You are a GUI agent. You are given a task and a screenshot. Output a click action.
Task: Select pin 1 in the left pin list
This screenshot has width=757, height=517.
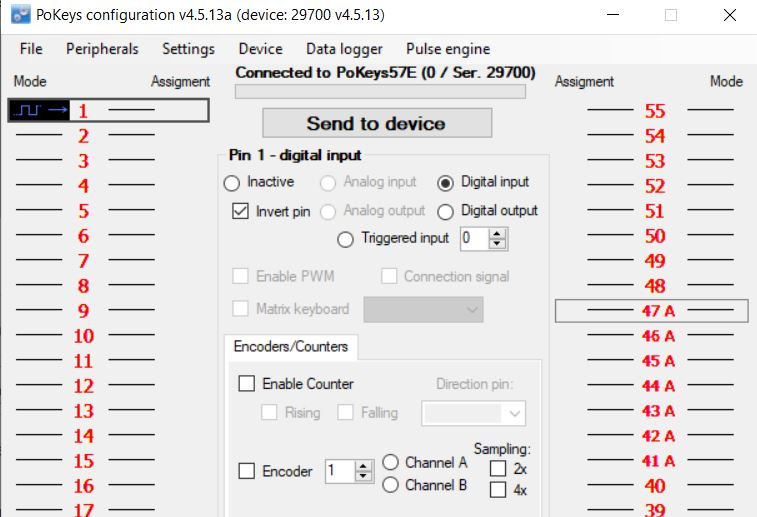pos(109,111)
